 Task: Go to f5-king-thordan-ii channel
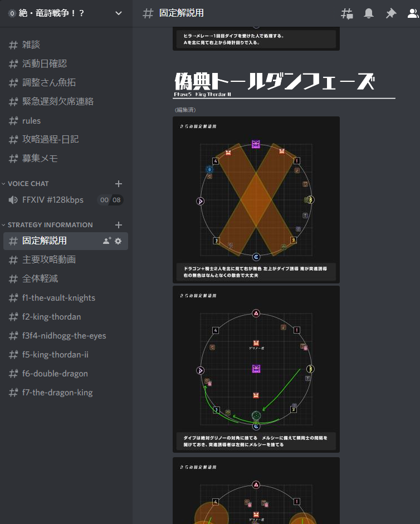point(55,355)
